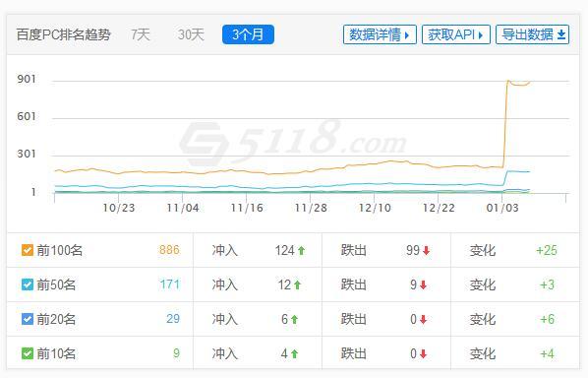Click the green up arrow beside 12
The image size is (588, 378).
297,284
